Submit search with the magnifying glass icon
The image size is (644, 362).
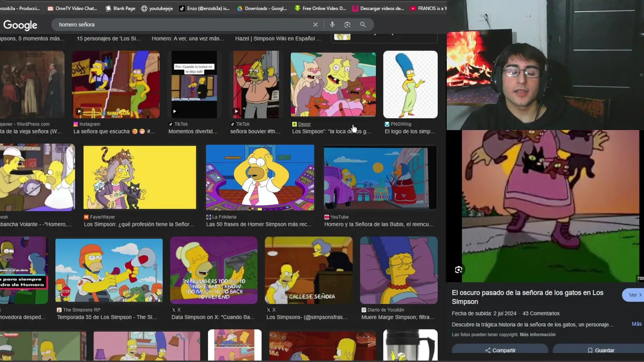click(x=363, y=25)
